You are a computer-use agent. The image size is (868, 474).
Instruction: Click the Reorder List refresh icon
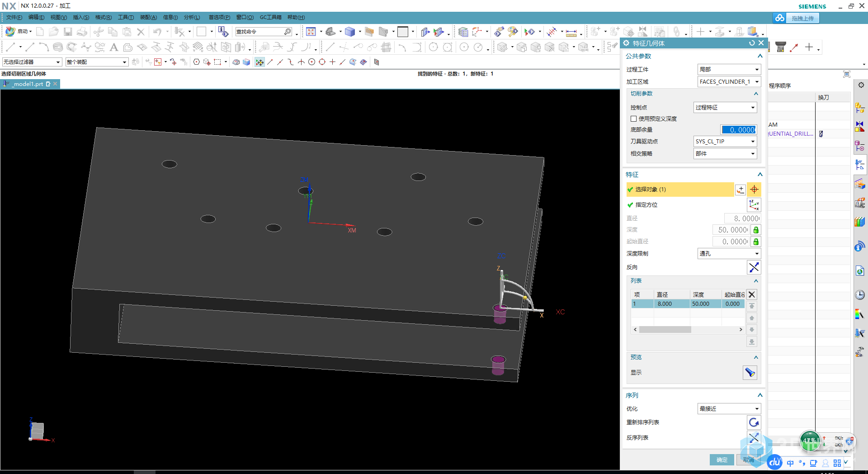point(754,422)
